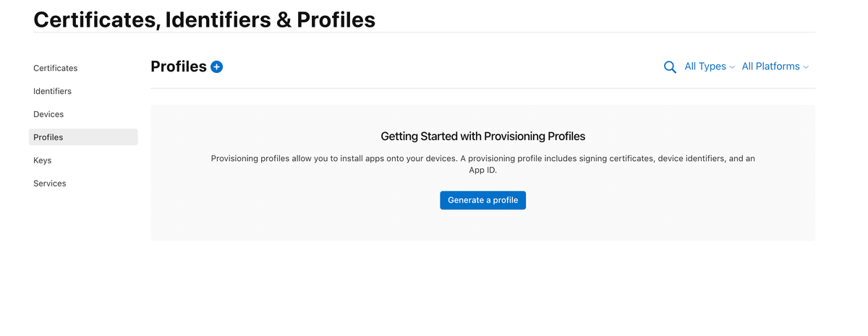
Task: Click the divider line under Profiles header
Action: (482, 88)
